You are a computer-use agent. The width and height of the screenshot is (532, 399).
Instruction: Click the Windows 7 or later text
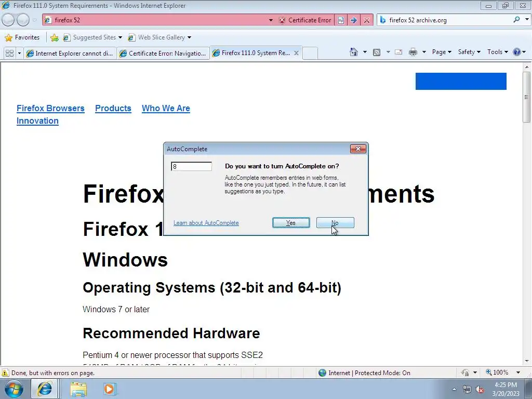pyautogui.click(x=116, y=310)
